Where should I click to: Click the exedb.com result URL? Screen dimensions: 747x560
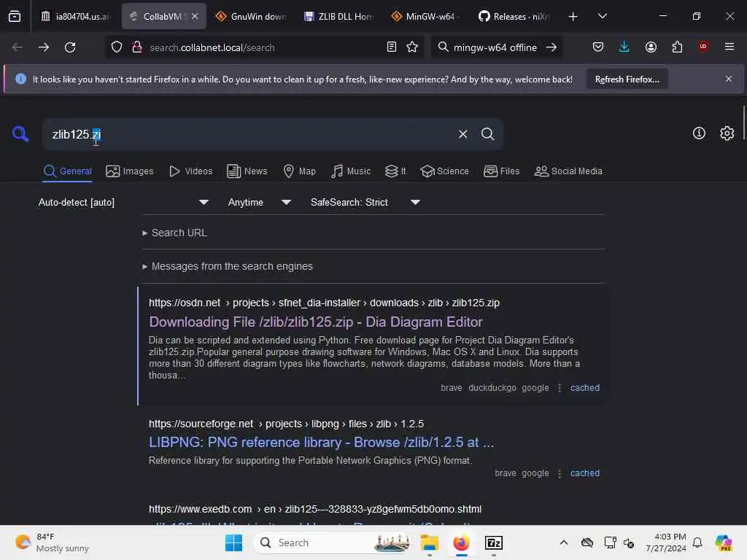pyautogui.click(x=315, y=510)
